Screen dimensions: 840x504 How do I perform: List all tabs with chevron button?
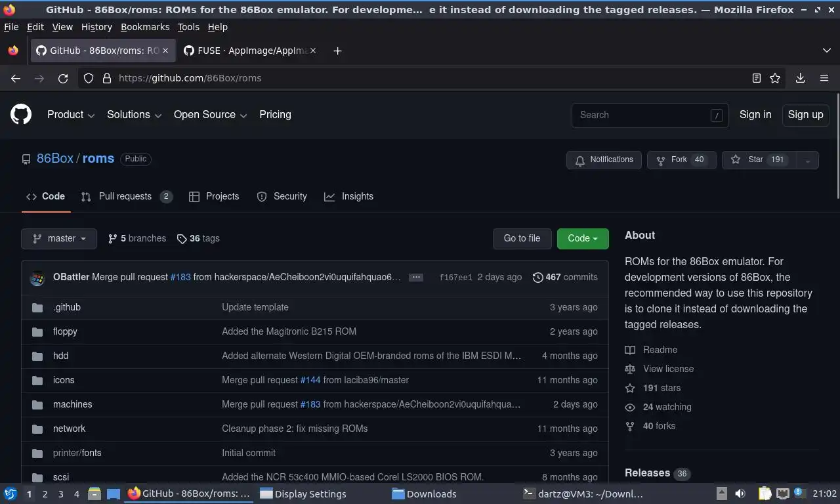coord(826,51)
